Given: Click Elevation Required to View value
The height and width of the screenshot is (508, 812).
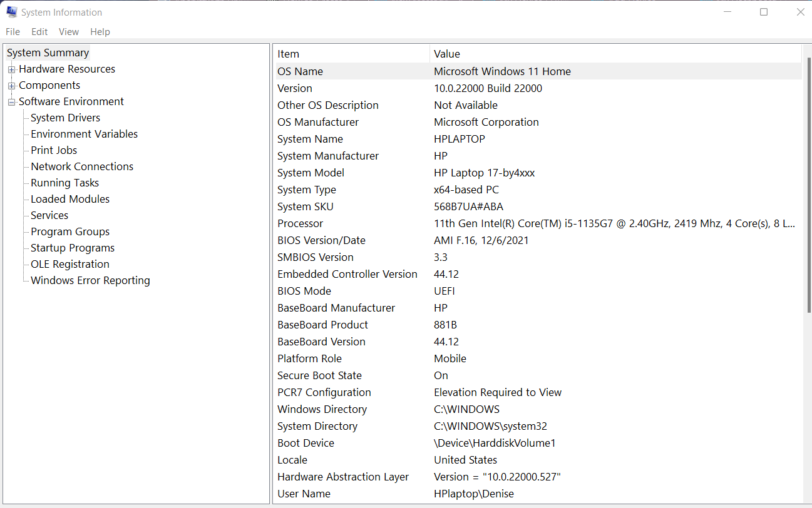Looking at the screenshot, I should pos(498,392).
